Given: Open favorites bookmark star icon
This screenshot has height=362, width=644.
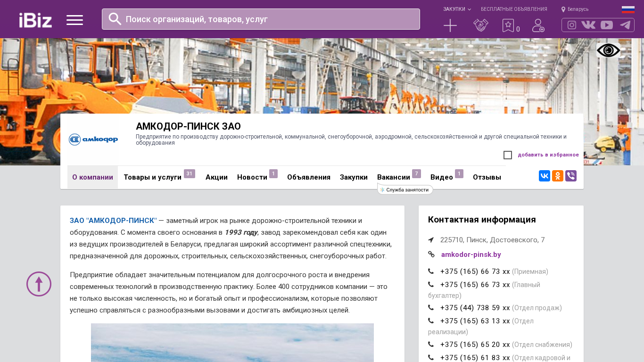Looking at the screenshot, I should pyautogui.click(x=508, y=25).
